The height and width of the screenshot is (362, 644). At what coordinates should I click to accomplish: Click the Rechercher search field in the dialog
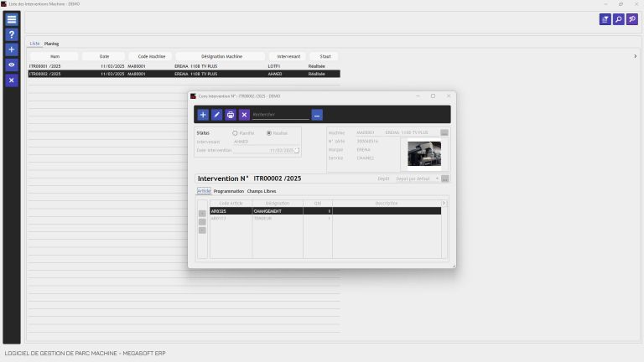[x=281, y=115]
